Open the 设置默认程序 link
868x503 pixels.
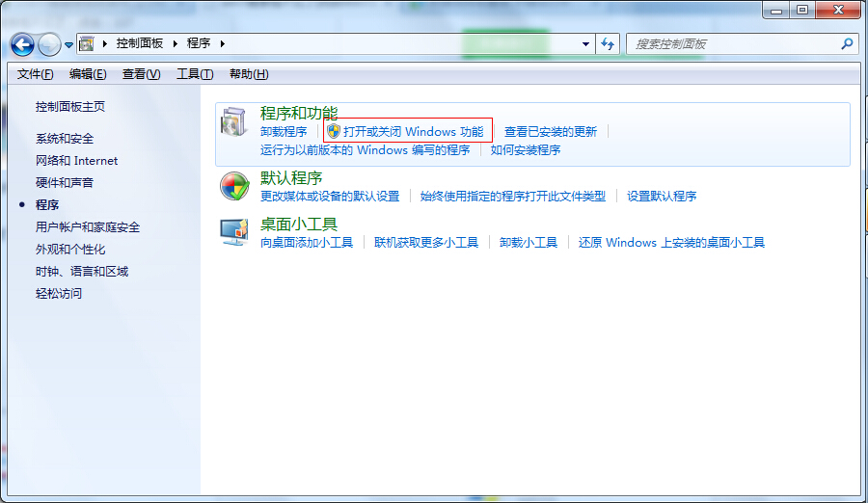click(662, 197)
